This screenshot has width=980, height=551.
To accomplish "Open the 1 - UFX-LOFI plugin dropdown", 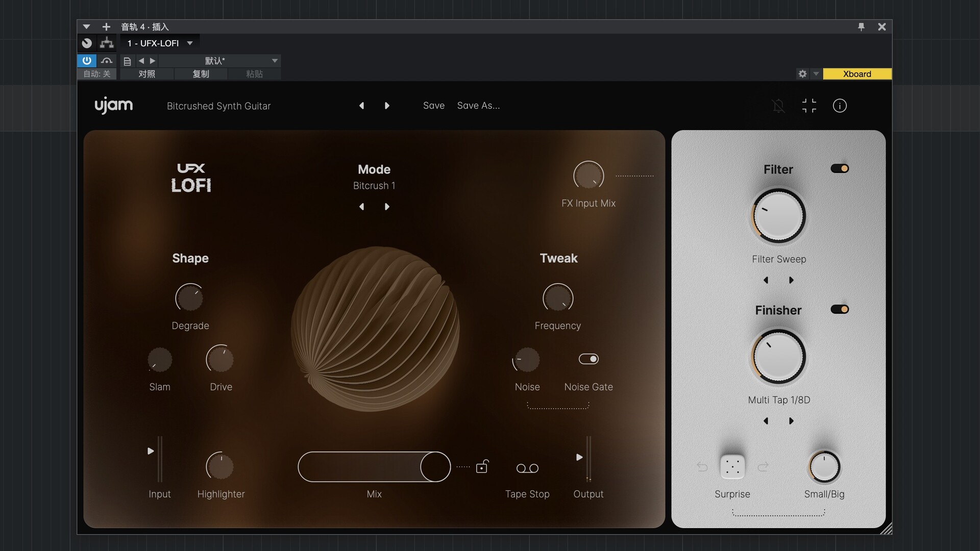I will coord(190,43).
